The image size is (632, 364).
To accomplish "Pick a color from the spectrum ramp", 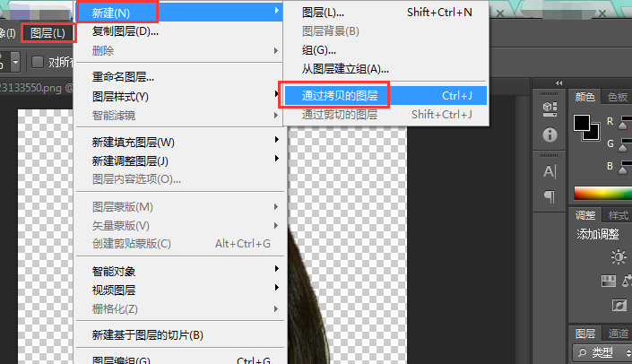I will (603, 194).
